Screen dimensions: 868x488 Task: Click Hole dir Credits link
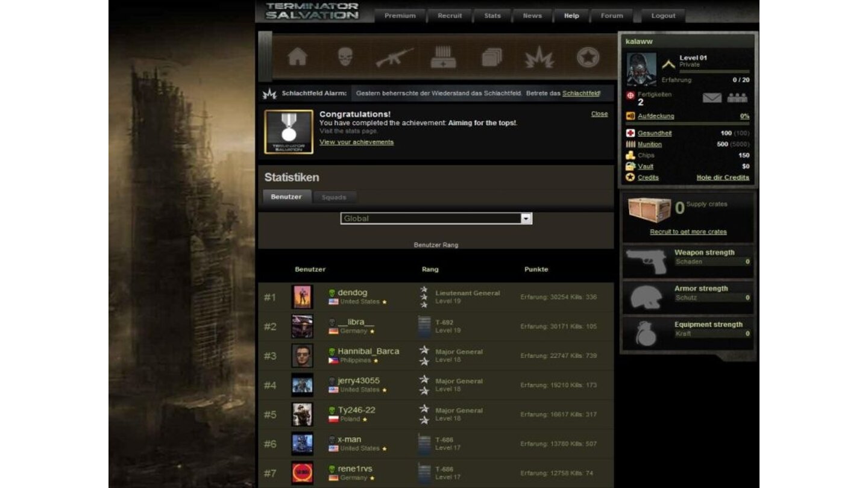723,177
